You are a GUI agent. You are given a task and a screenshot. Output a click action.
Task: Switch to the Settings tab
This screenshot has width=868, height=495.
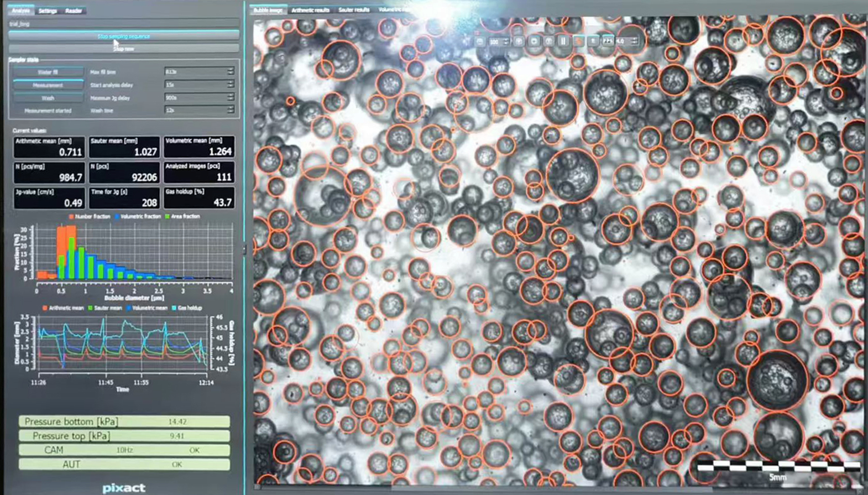point(48,11)
